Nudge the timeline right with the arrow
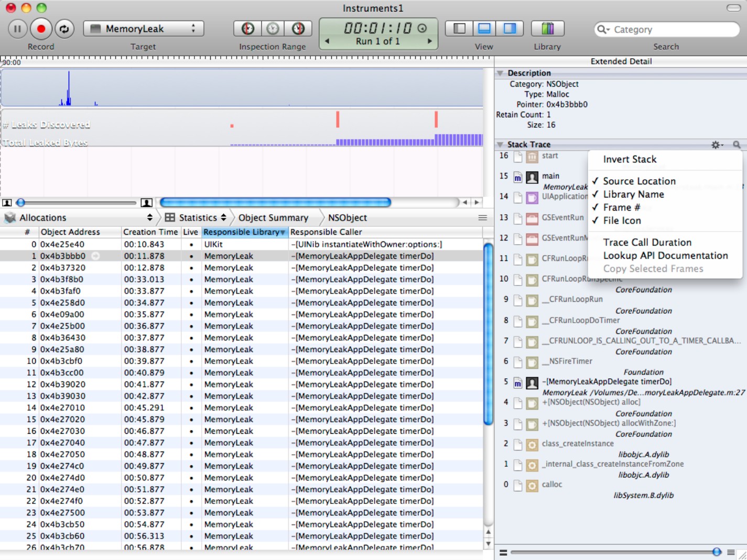The width and height of the screenshot is (747, 560). click(477, 202)
